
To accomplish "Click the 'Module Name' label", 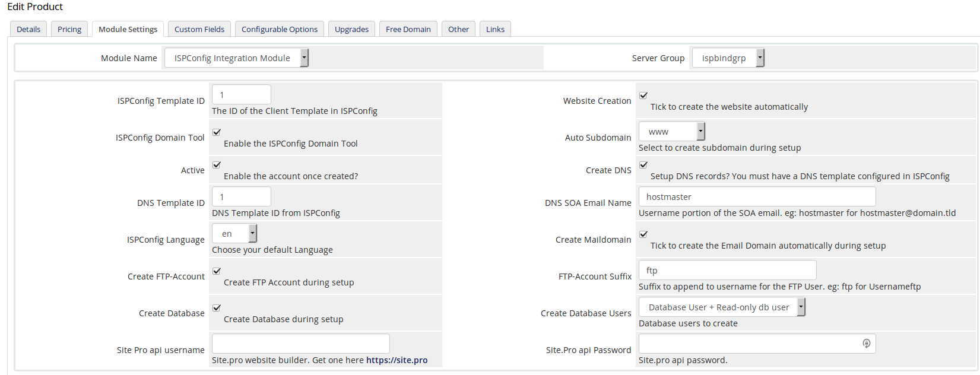I will tap(129, 58).
